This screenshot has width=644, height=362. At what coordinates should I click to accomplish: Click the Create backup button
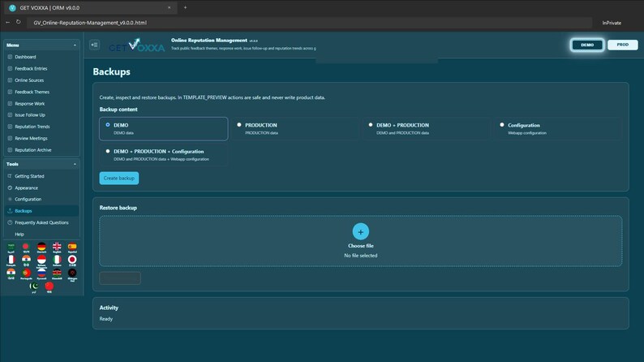[x=119, y=179]
